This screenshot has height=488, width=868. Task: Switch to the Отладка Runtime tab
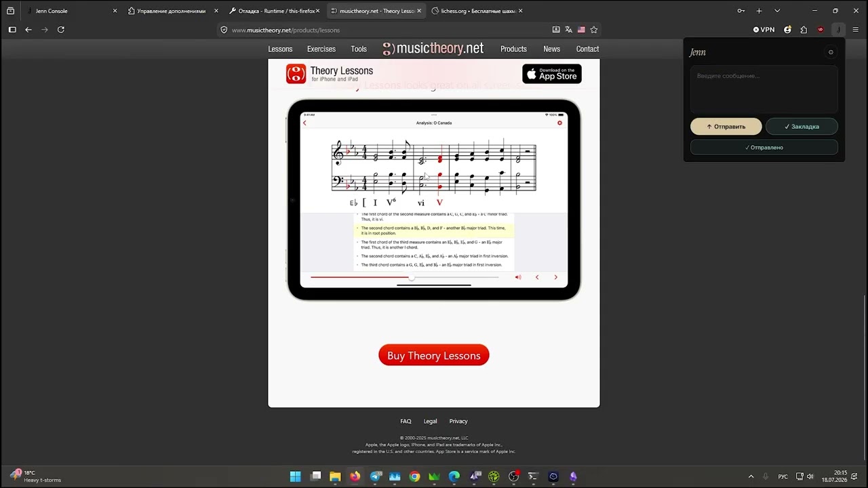274,11
